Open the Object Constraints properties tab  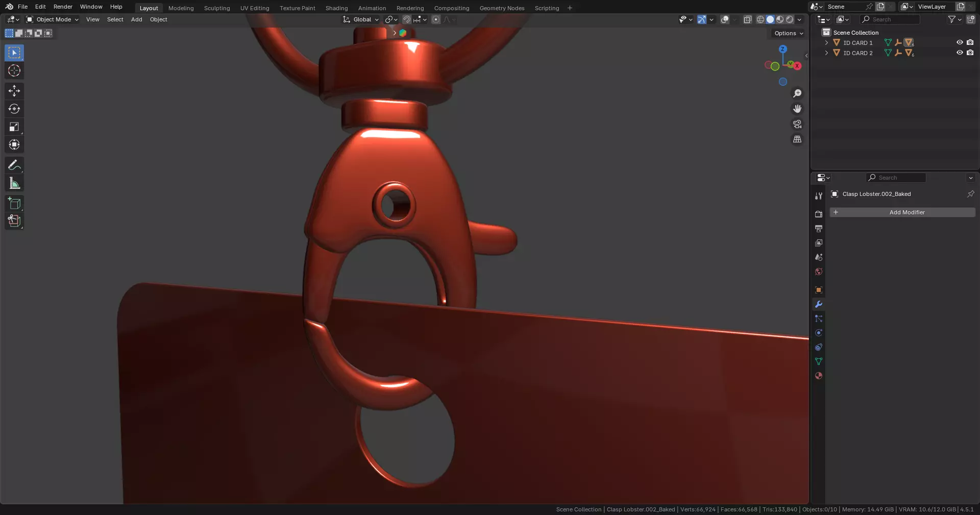coord(819,347)
